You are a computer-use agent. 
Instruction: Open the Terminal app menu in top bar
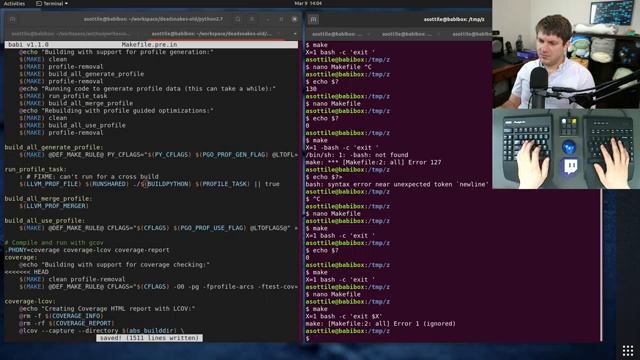click(52, 4)
